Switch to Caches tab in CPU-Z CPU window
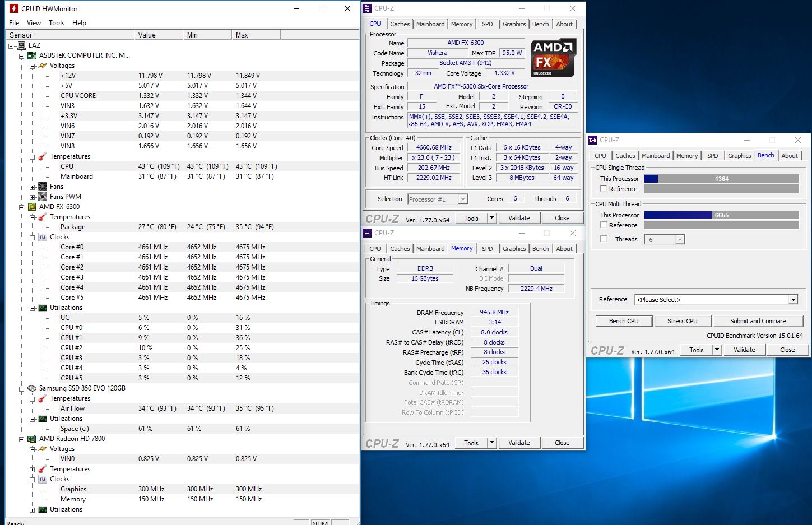The image size is (812, 525). [x=400, y=24]
